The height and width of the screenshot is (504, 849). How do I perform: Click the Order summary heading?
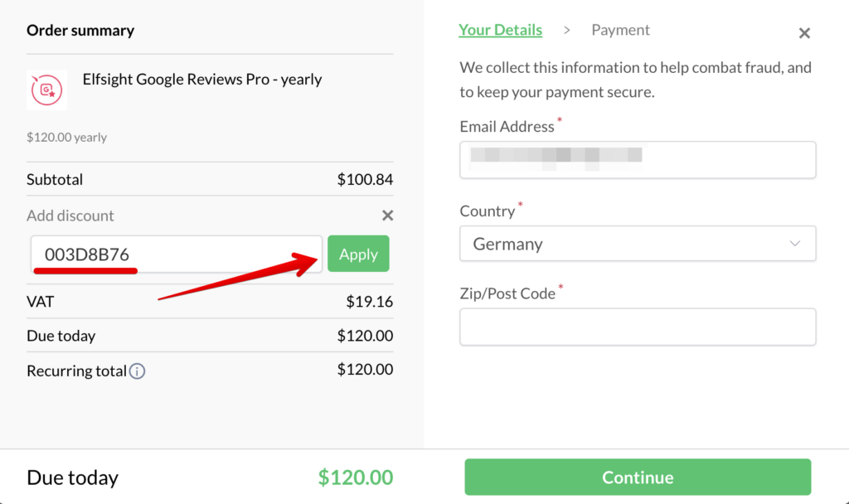[80, 30]
